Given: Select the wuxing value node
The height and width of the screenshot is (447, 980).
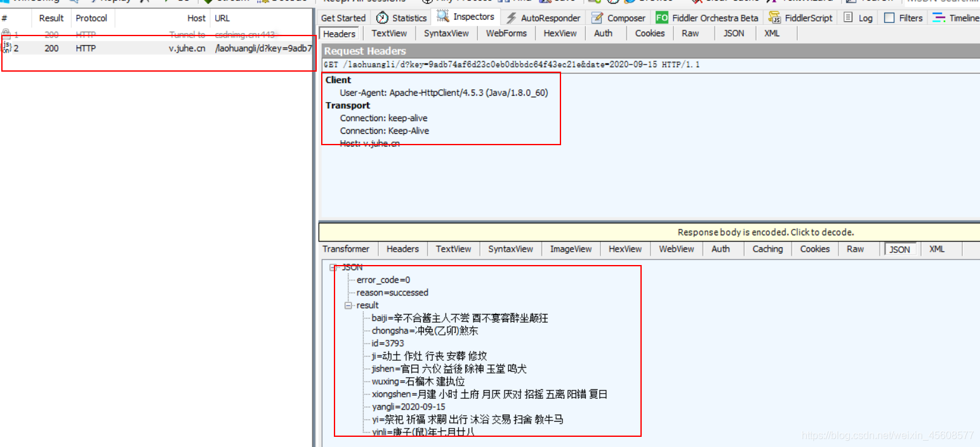Looking at the screenshot, I should (418, 382).
